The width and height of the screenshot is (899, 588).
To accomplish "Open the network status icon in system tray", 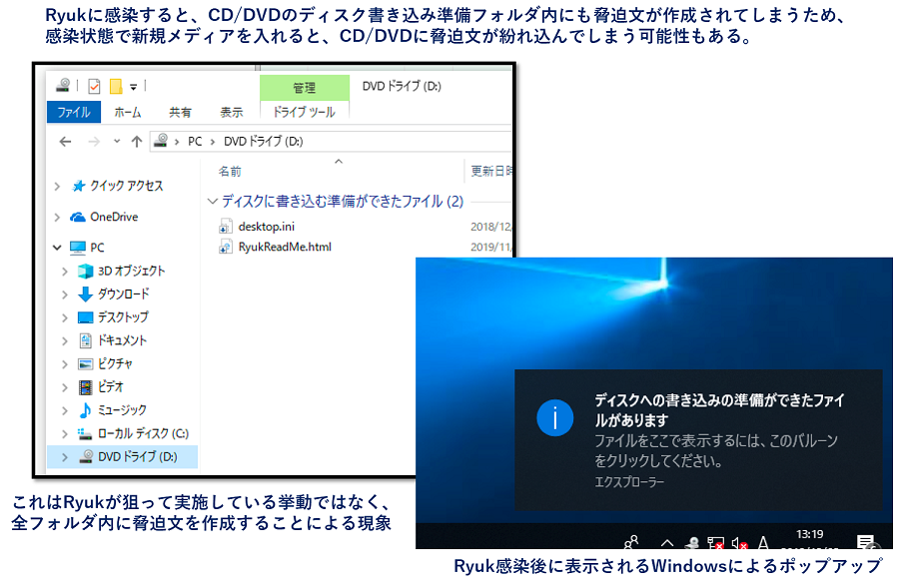I will coord(715,542).
